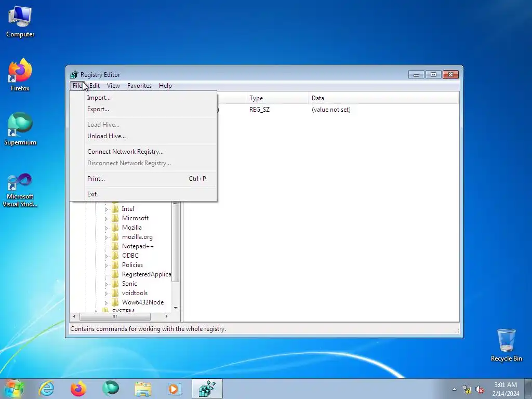Click the Microsoft key folder icon
The height and width of the screenshot is (399, 532).
pos(115,218)
